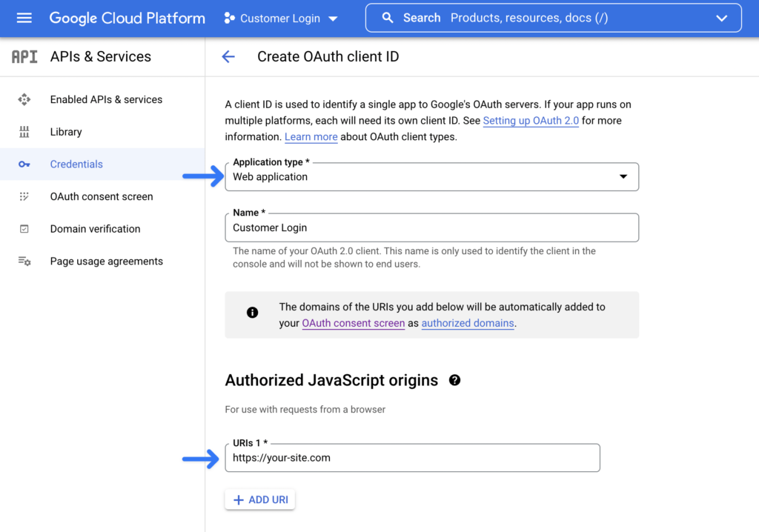The height and width of the screenshot is (532, 759).
Task: Click the Learn more link
Action: pos(311,136)
